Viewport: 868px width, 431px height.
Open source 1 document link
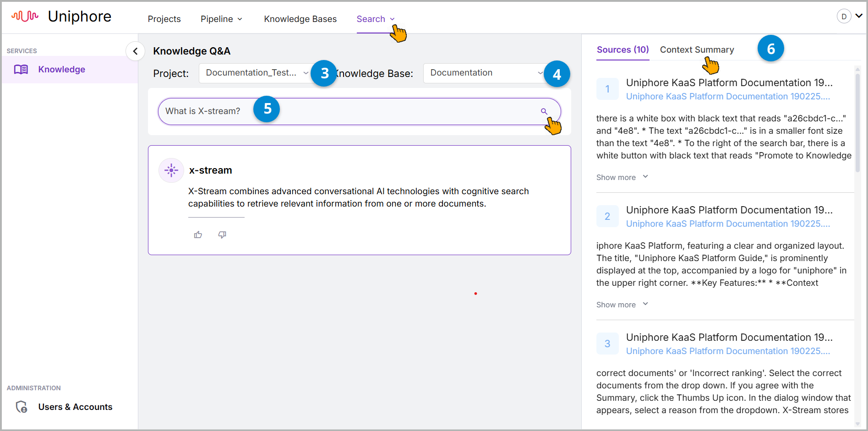click(728, 97)
